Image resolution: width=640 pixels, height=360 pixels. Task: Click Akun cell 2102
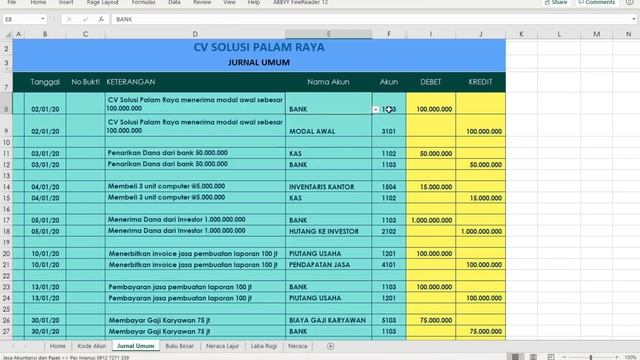pyautogui.click(x=389, y=231)
